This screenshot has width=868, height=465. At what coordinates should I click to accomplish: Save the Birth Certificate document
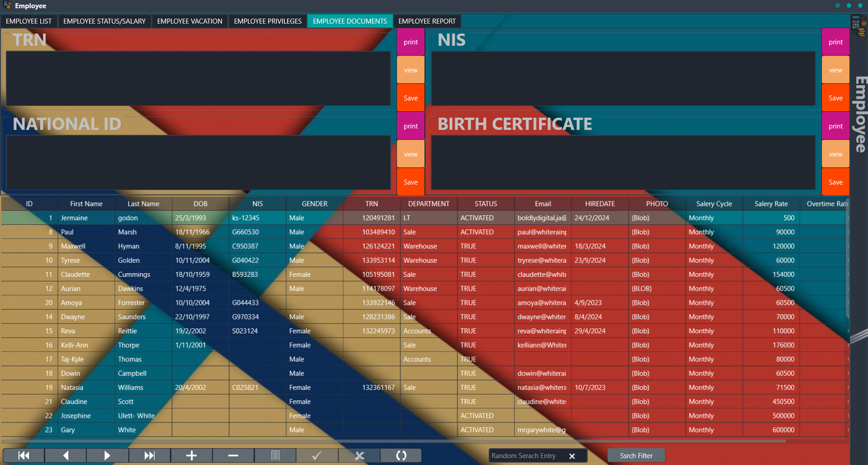pyautogui.click(x=835, y=182)
